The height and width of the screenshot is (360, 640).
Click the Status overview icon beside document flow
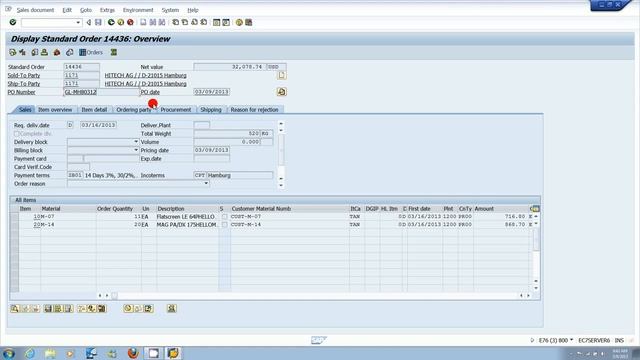coord(22,52)
